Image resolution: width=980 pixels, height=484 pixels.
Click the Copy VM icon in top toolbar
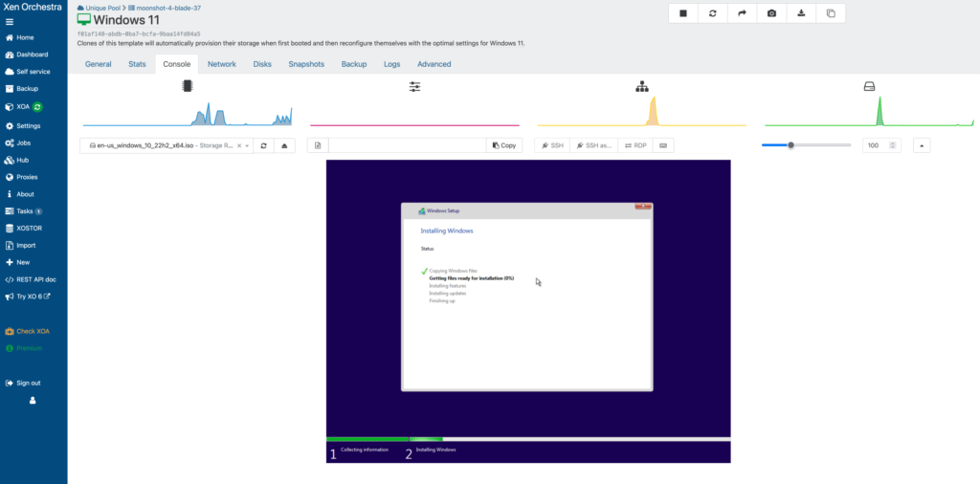(x=831, y=13)
